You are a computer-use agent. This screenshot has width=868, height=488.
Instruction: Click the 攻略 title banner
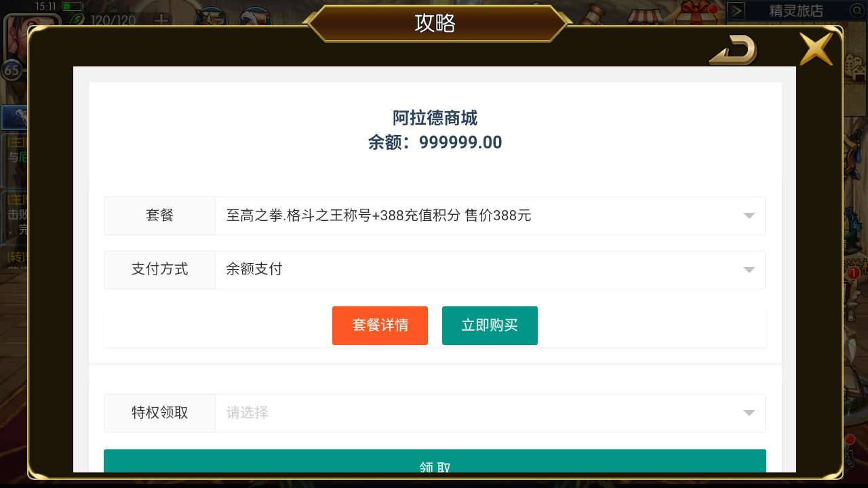435,23
